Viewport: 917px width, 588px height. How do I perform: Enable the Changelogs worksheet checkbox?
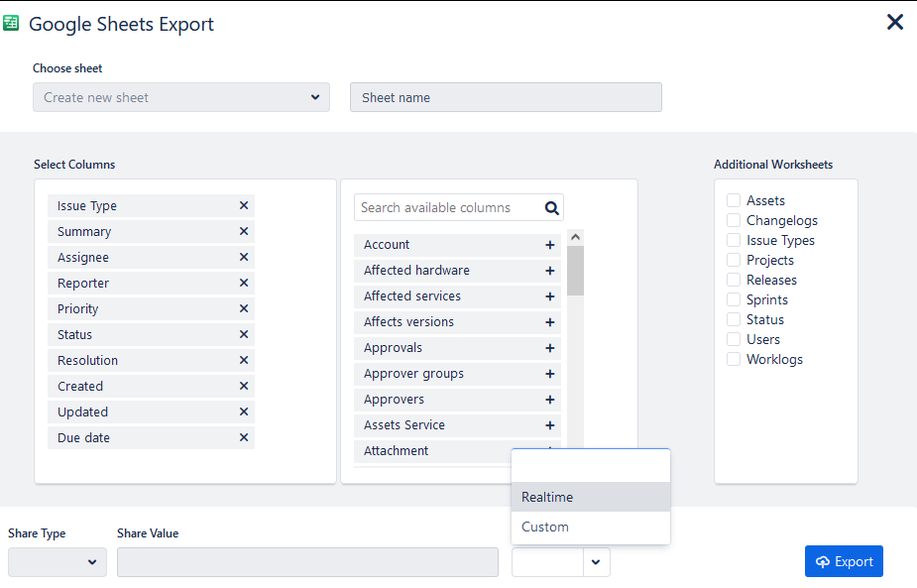pyautogui.click(x=734, y=220)
